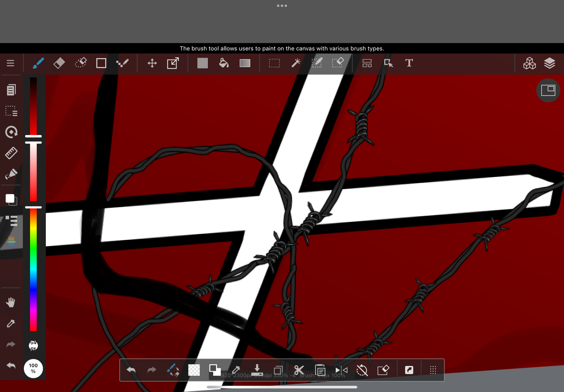The height and width of the screenshot is (392, 564).
Task: Select the sidebar eyedropper tool
Action: [11, 324]
